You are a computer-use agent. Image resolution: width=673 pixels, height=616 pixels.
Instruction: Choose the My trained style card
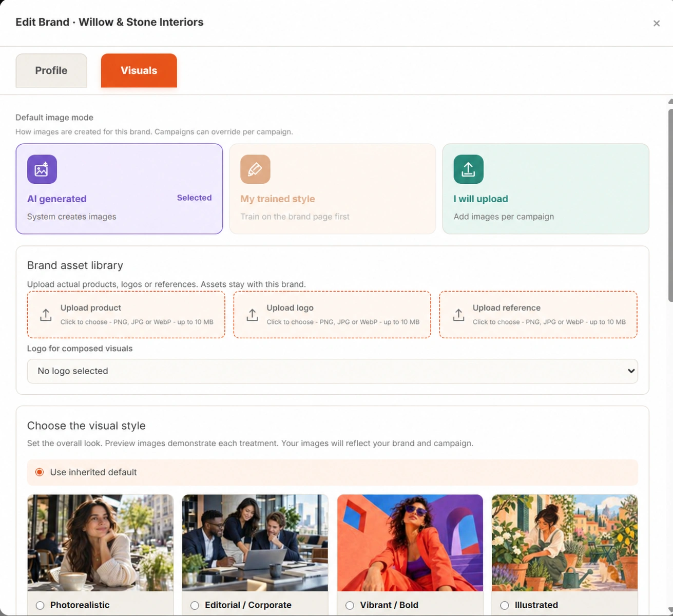pos(332,189)
